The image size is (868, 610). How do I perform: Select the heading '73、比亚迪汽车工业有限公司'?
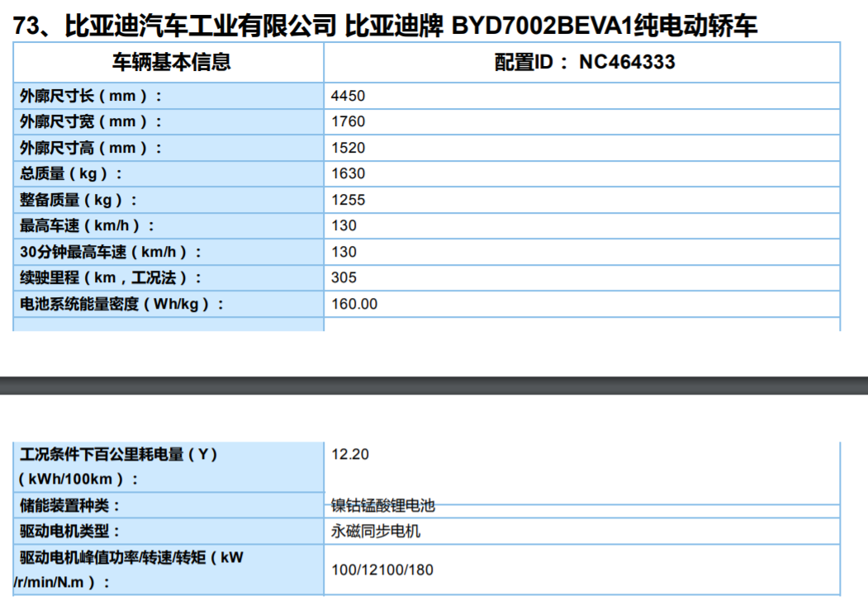click(x=174, y=26)
